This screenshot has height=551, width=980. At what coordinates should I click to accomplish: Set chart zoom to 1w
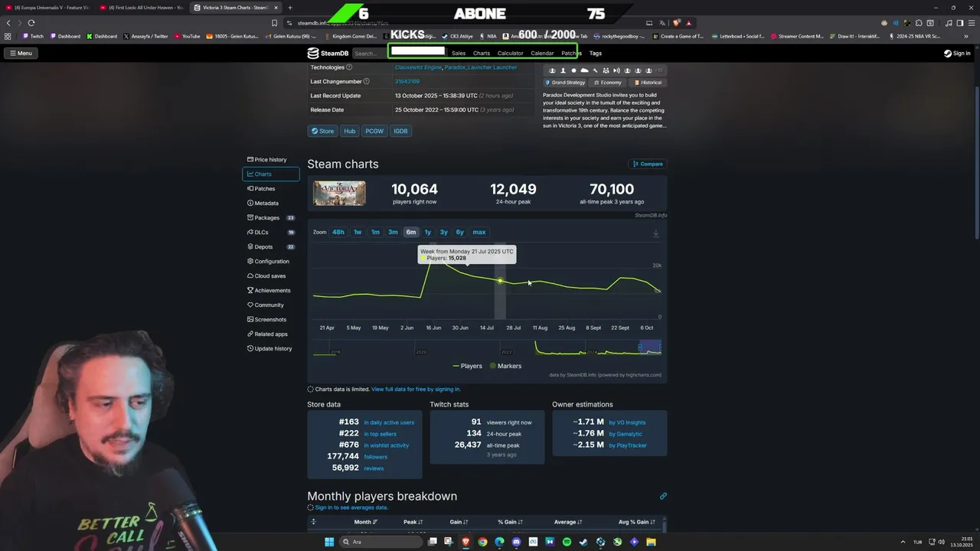(358, 232)
